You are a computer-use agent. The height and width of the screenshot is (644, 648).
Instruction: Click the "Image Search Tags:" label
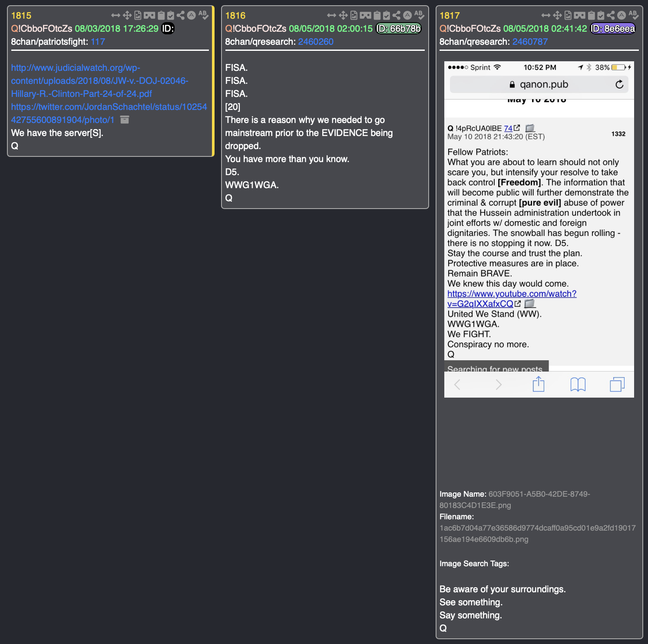click(474, 564)
